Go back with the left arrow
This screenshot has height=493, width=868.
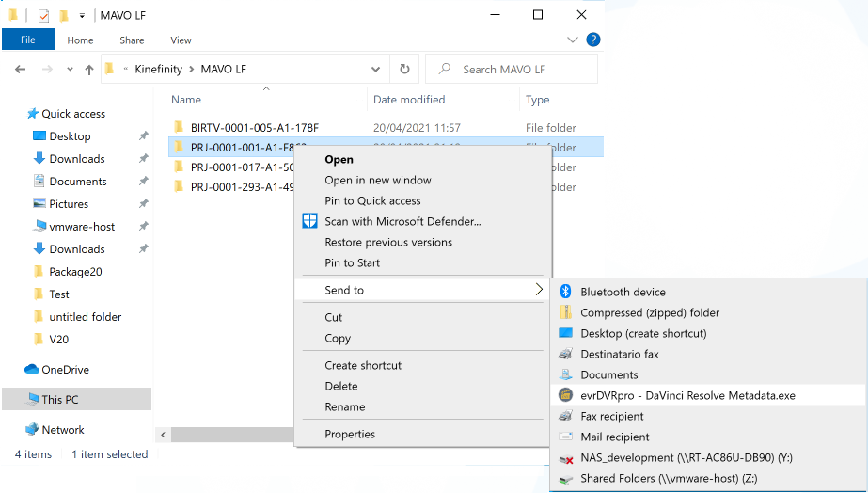[x=21, y=70]
